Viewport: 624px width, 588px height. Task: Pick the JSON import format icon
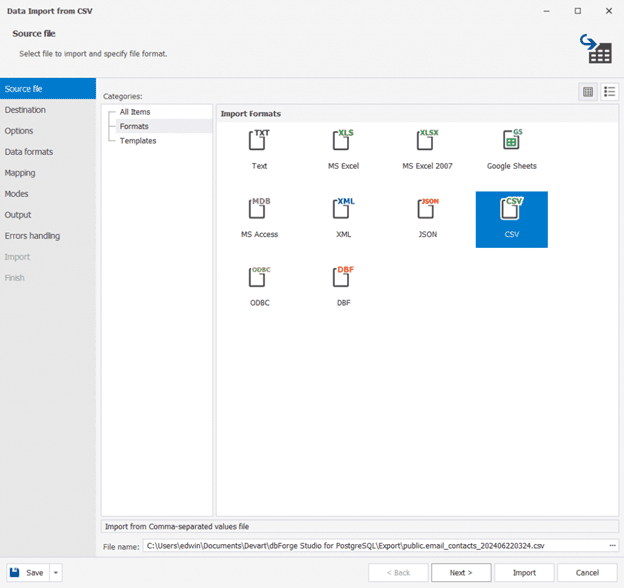(x=427, y=212)
